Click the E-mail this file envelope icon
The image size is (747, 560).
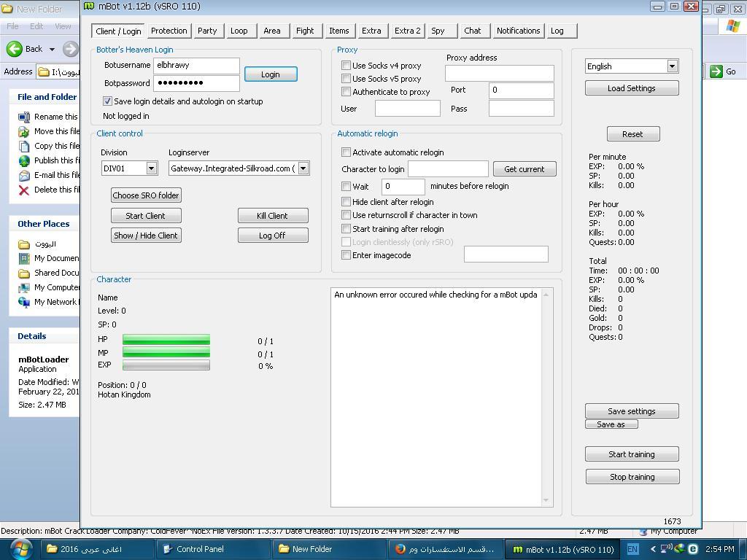click(24, 176)
